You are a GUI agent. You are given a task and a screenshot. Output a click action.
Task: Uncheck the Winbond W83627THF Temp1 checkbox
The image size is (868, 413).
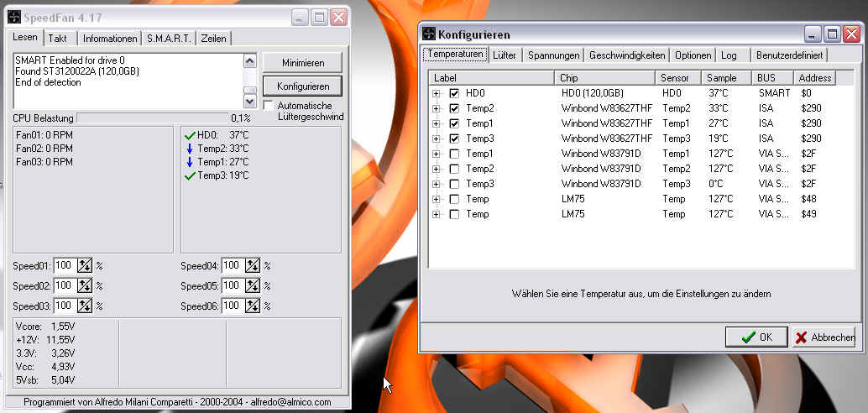[x=454, y=123]
